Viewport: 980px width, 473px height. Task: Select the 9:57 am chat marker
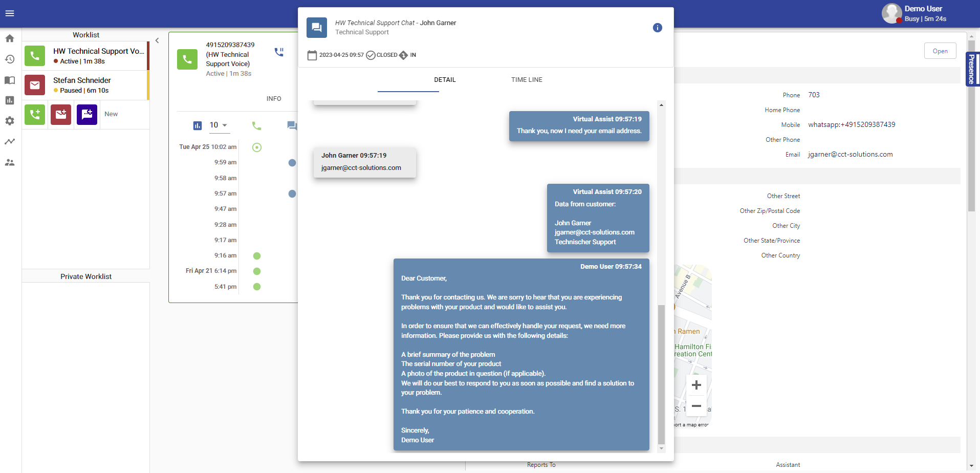[x=292, y=194]
